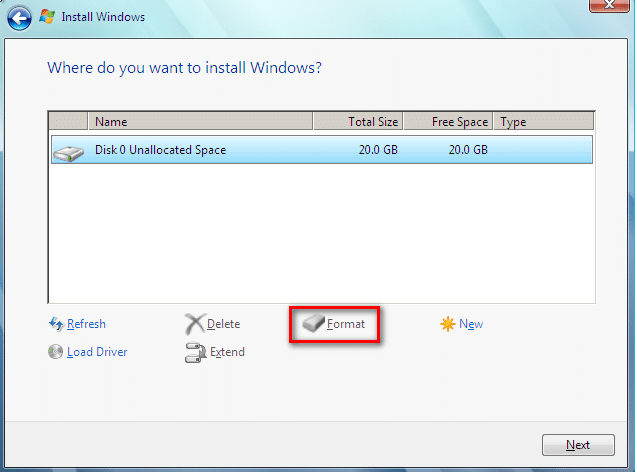
Task: Click the Refresh link
Action: click(x=86, y=324)
